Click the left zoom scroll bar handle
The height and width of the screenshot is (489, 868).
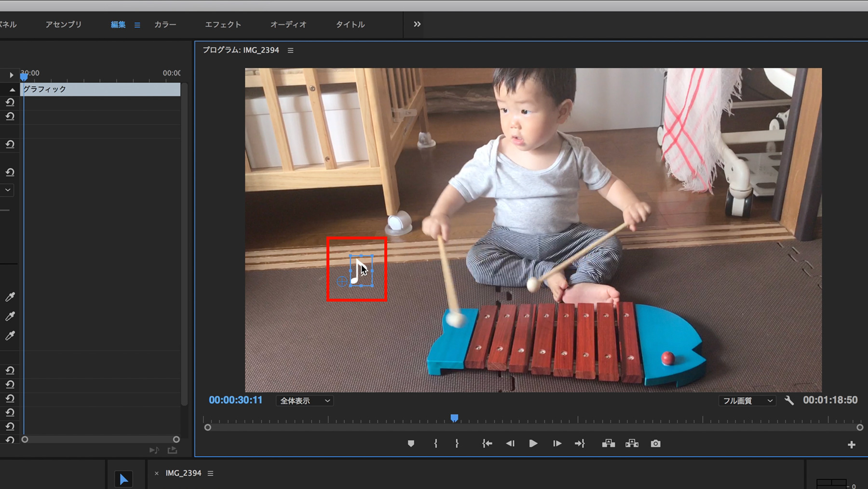207,427
